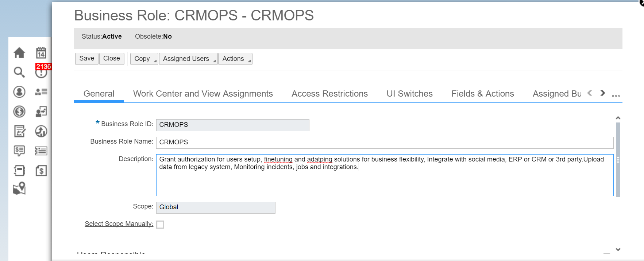Open the dollar speech bubble quote icon

click(19, 151)
